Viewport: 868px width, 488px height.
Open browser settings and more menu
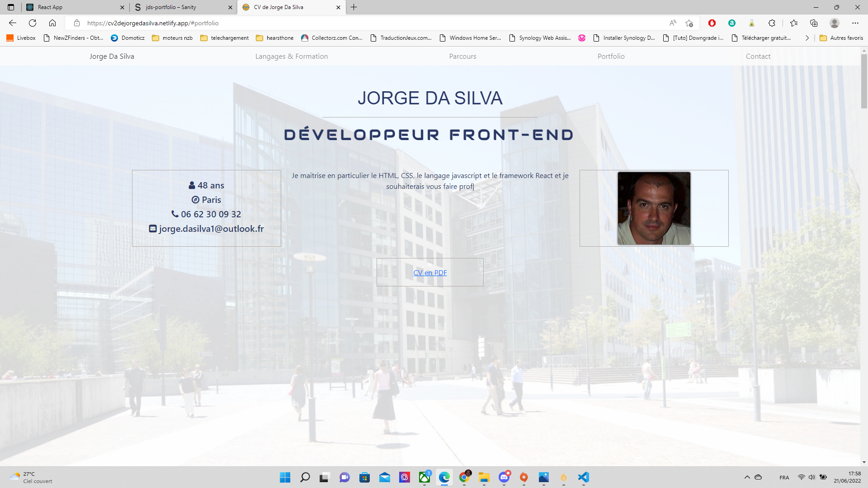pos(855,23)
